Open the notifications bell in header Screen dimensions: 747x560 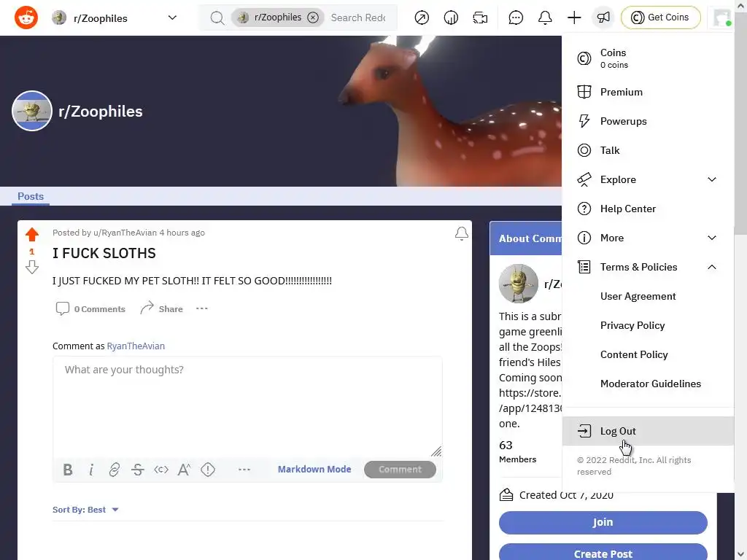coord(545,17)
